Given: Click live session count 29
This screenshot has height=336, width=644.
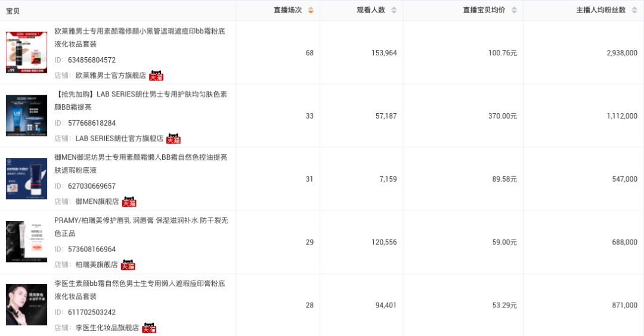Looking at the screenshot, I should point(309,242).
